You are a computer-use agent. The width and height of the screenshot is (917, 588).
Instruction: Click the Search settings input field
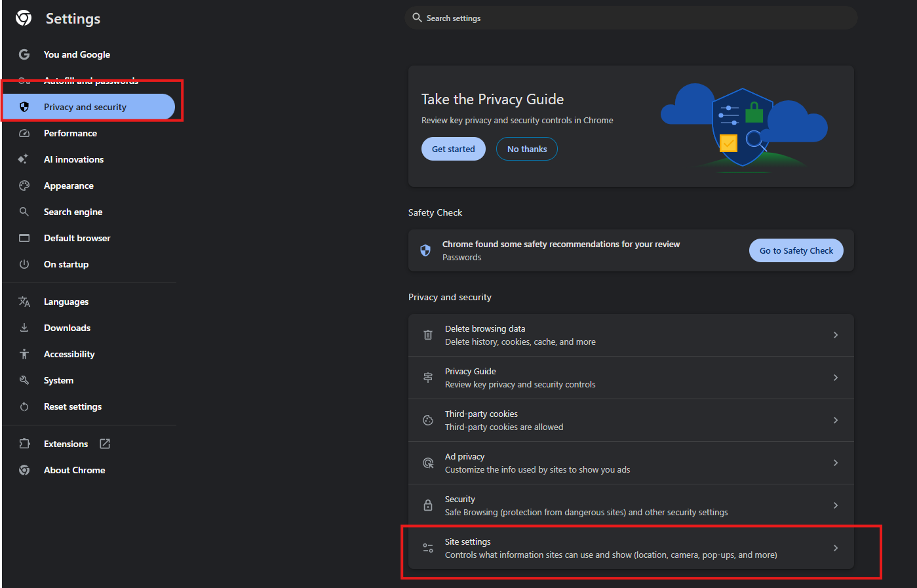coord(631,18)
